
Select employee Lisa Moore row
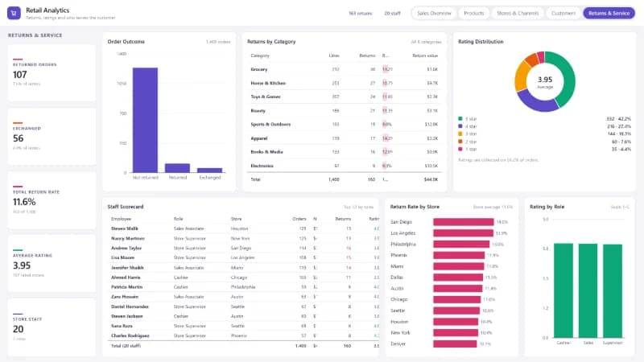244,257
